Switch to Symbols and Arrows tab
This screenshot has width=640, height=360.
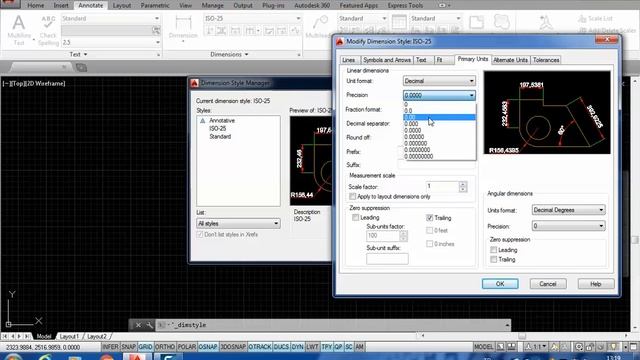click(x=387, y=60)
